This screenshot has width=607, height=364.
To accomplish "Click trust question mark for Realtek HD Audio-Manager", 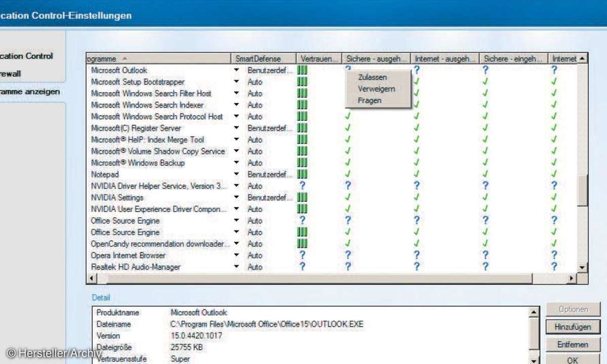I will pos(302,267).
